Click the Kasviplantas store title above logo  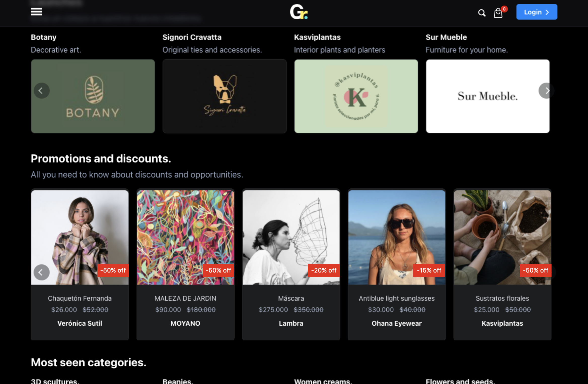(x=317, y=37)
